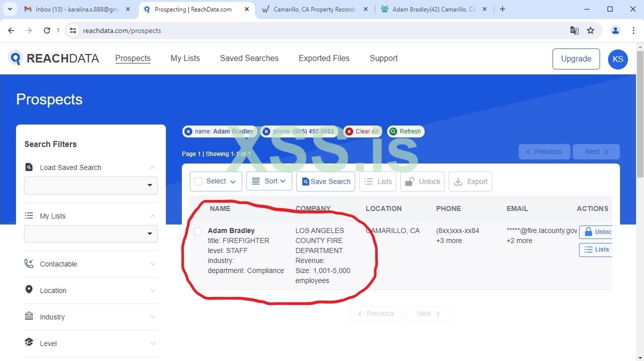Click the ReachData logo

[53, 58]
